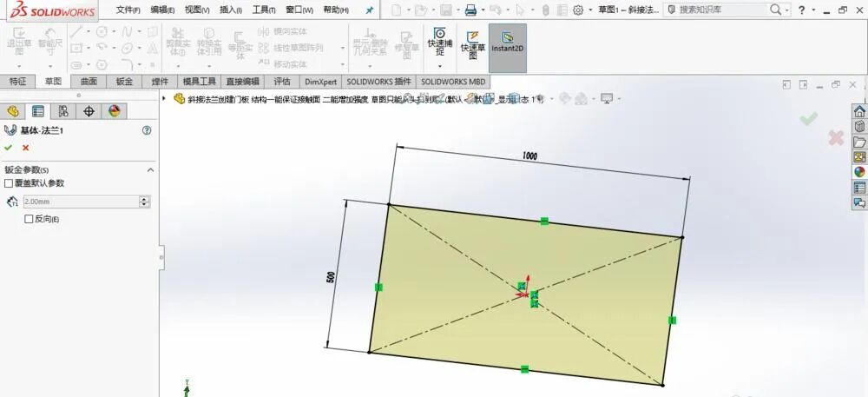Open the Appearances color ball in task pane
Image resolution: width=868 pixels, height=397 pixels.
coord(859,172)
